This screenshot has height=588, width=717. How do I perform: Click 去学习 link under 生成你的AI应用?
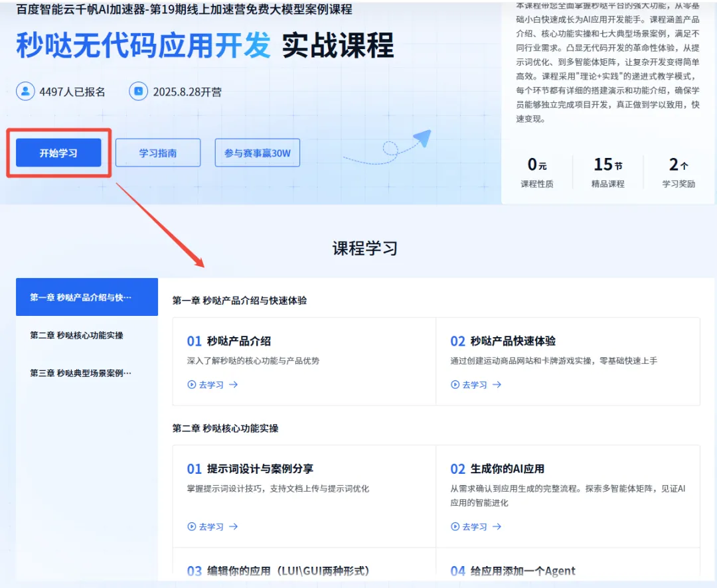(475, 527)
